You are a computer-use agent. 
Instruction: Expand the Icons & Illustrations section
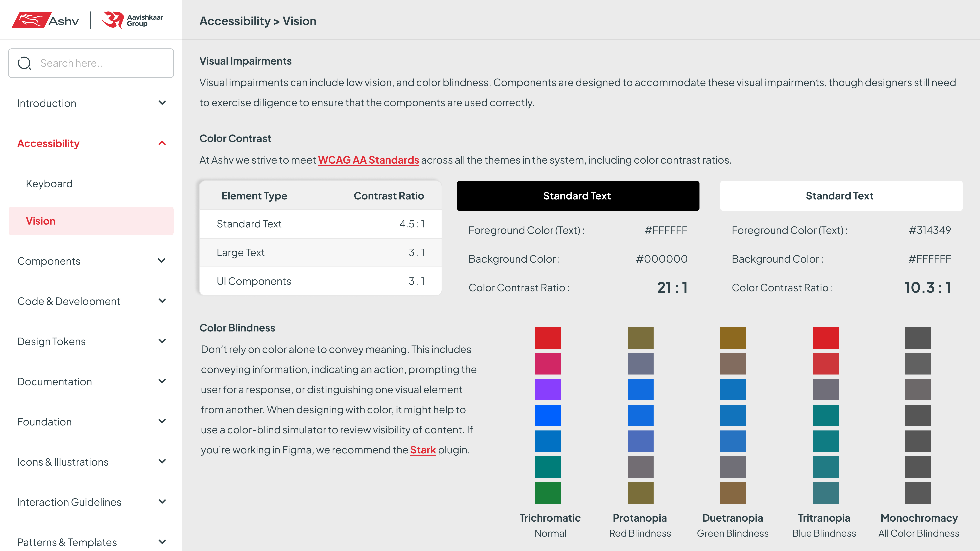162,461
